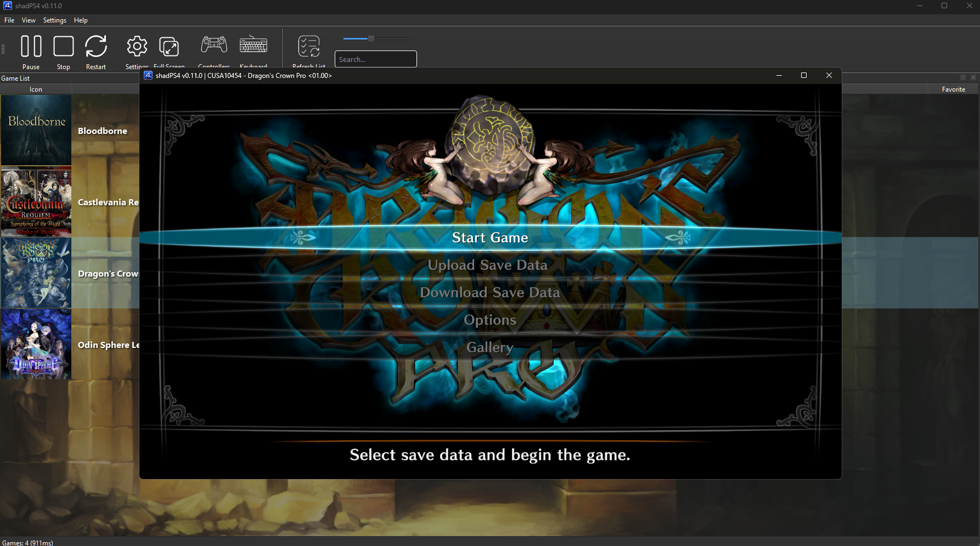
Task: Select the Dragon's Crown Pro cover thumbnail
Action: (36, 273)
